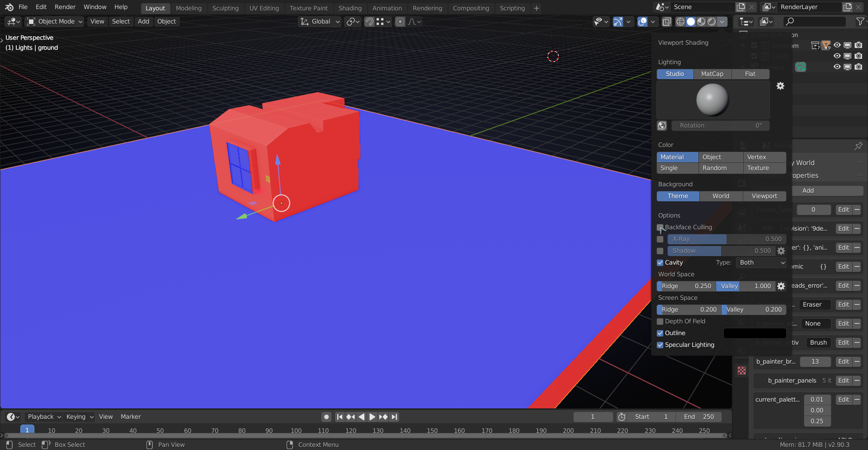868x450 pixels.
Task: Switch to material preview shading mode
Action: tap(701, 21)
